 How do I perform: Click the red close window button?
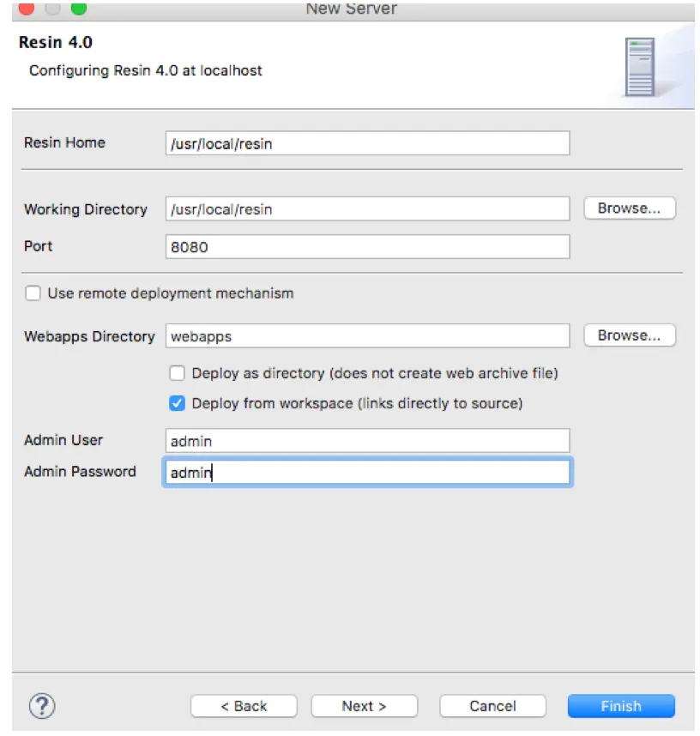pos(27,8)
